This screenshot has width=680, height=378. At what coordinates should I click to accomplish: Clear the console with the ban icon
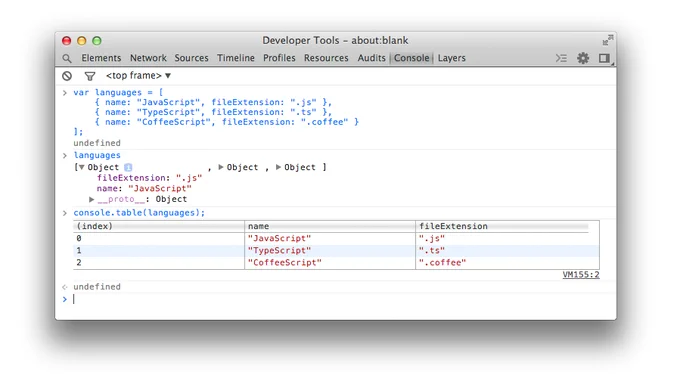[67, 76]
